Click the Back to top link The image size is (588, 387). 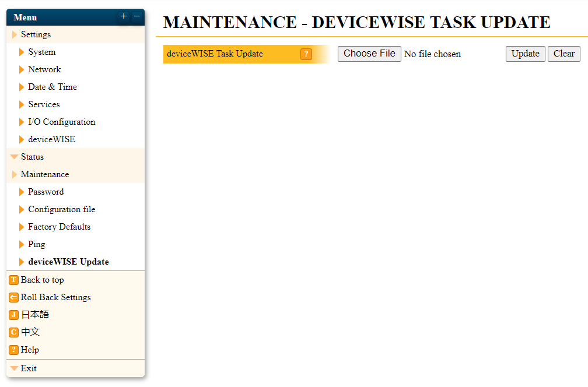pyautogui.click(x=42, y=280)
